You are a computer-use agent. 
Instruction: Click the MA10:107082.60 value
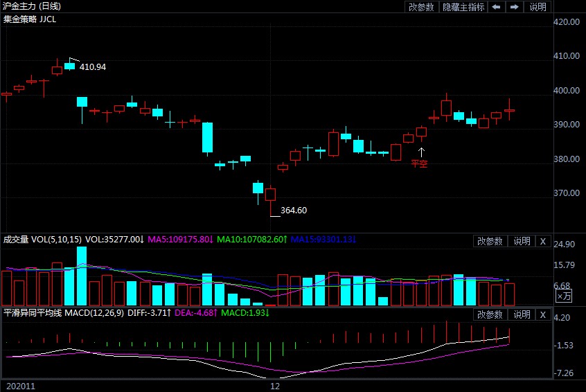[252, 240]
